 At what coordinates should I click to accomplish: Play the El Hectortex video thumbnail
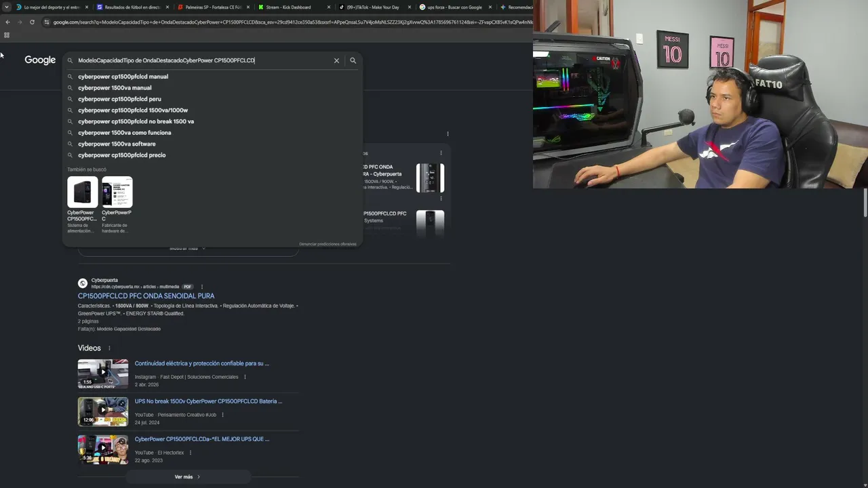coord(103,449)
